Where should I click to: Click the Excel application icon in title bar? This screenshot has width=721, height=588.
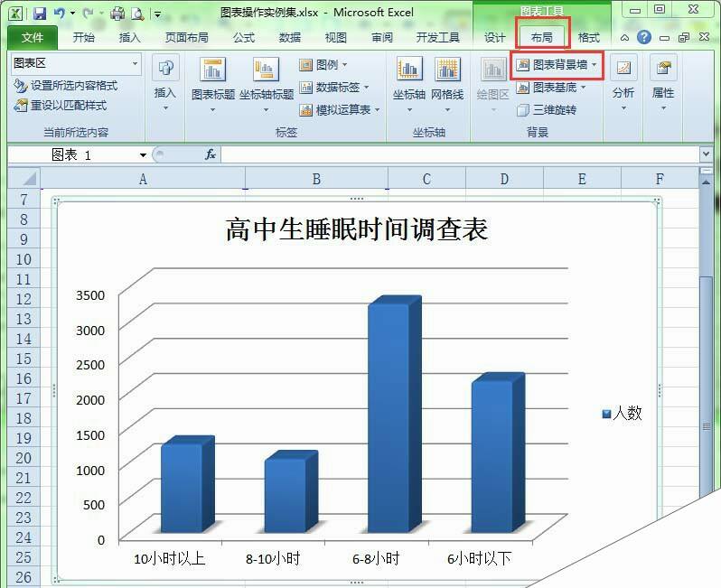(15, 14)
